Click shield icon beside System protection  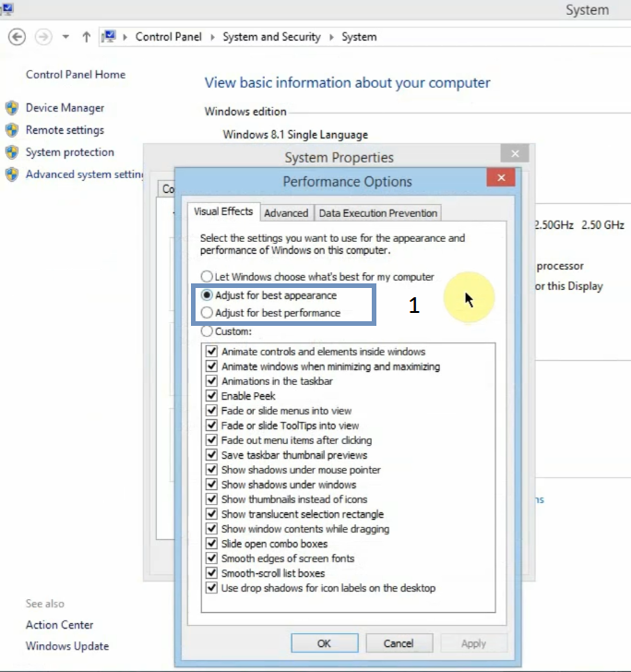coord(12,152)
